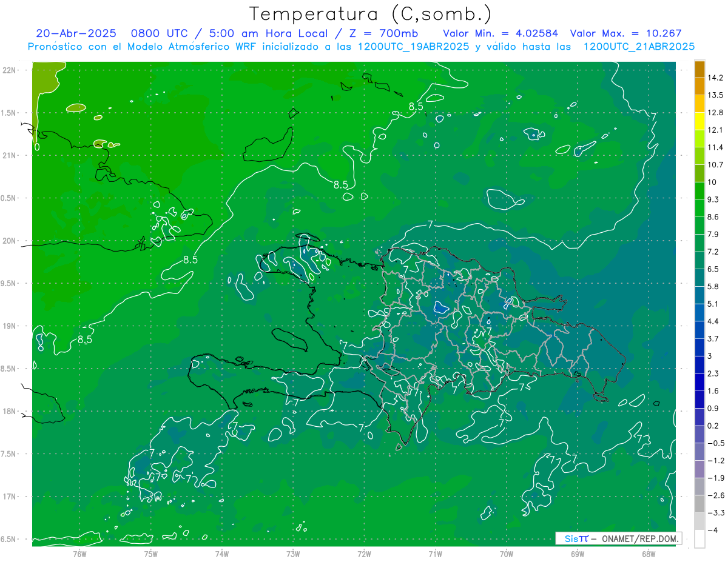Click the "5.1" colorbar label
The height and width of the screenshot is (562, 728).
[x=713, y=304]
